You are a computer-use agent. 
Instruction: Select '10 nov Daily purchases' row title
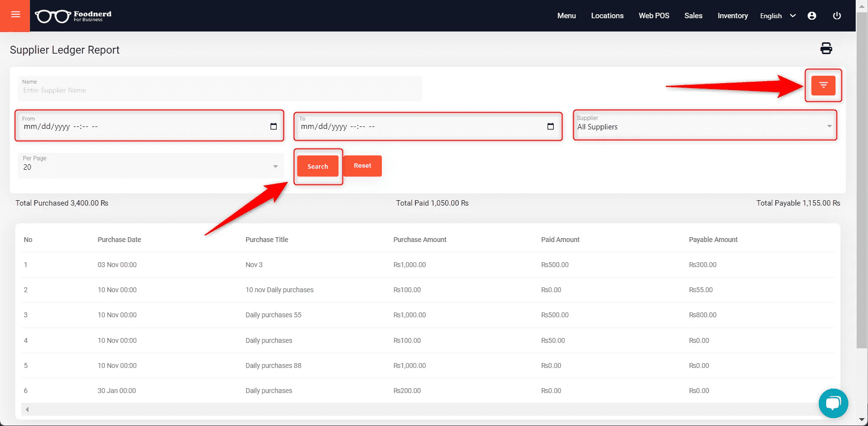tap(279, 290)
